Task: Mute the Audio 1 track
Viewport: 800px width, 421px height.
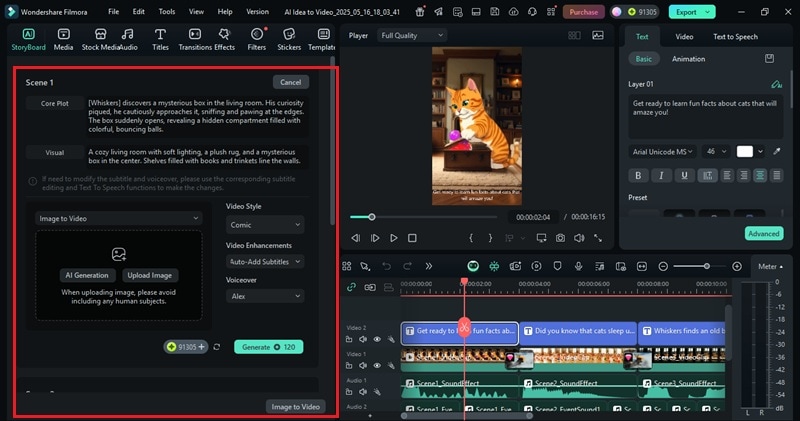Action: pos(363,392)
